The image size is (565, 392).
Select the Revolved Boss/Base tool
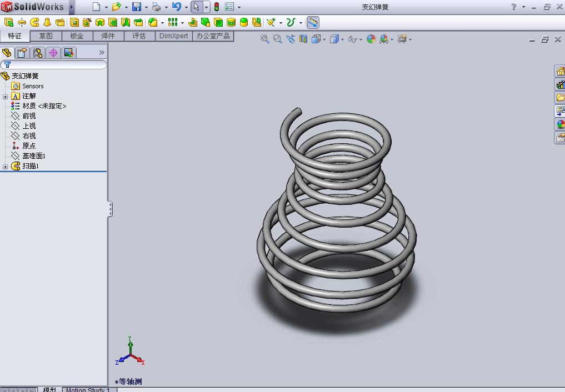coord(22,22)
